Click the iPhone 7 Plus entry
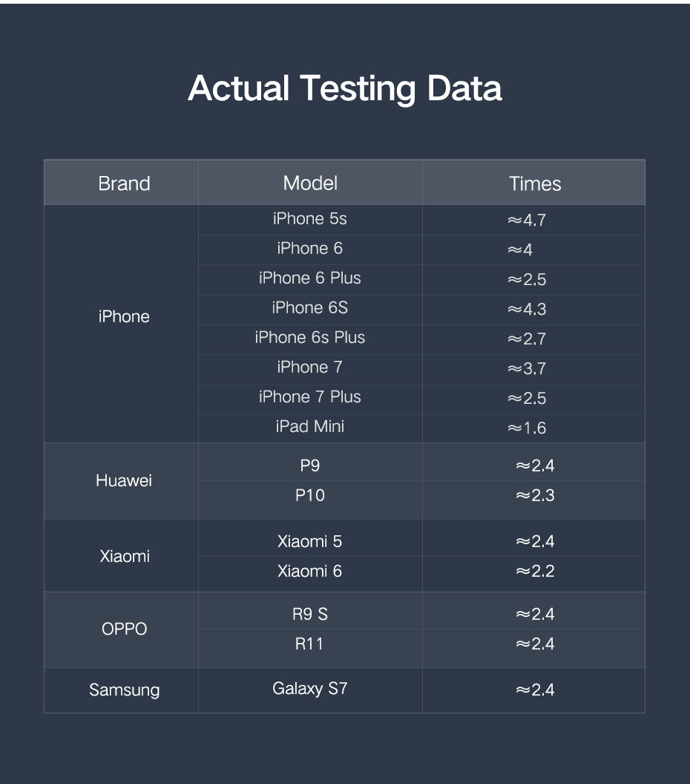690x784 pixels. [x=310, y=397]
